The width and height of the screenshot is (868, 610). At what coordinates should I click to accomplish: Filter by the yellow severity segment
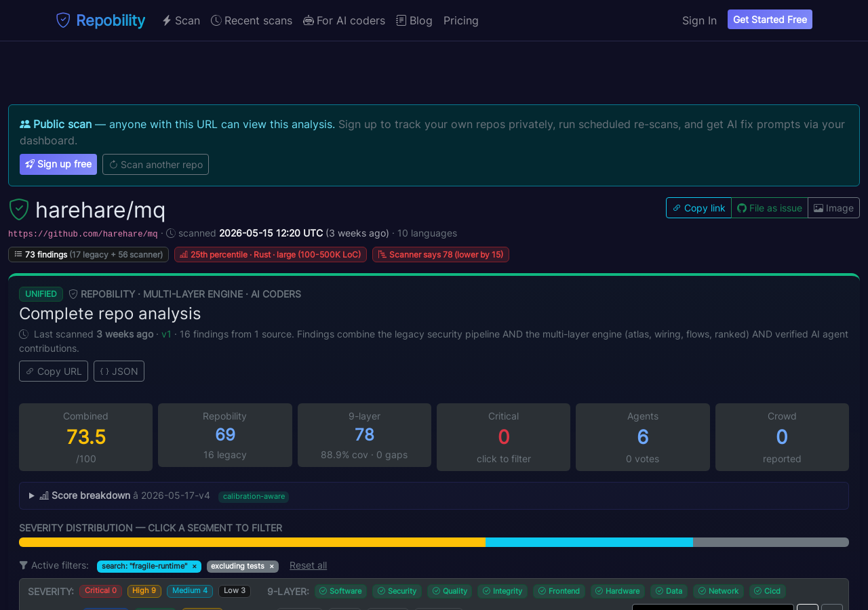pos(252,542)
